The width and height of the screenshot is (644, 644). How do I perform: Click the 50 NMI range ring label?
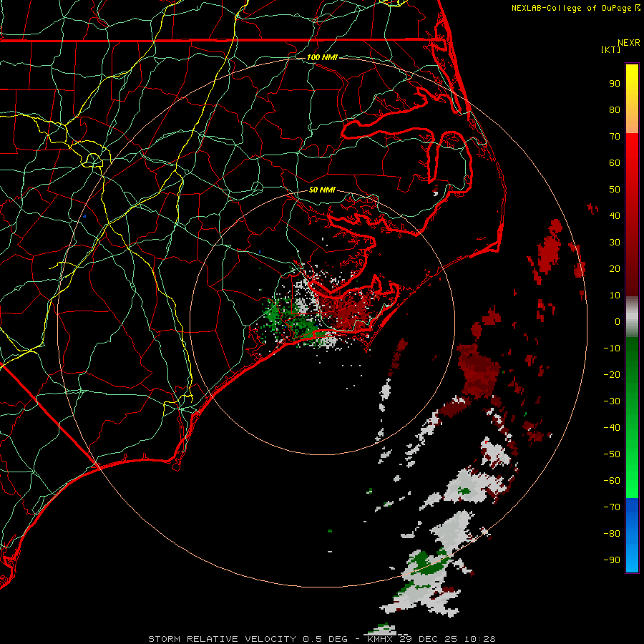click(x=322, y=190)
